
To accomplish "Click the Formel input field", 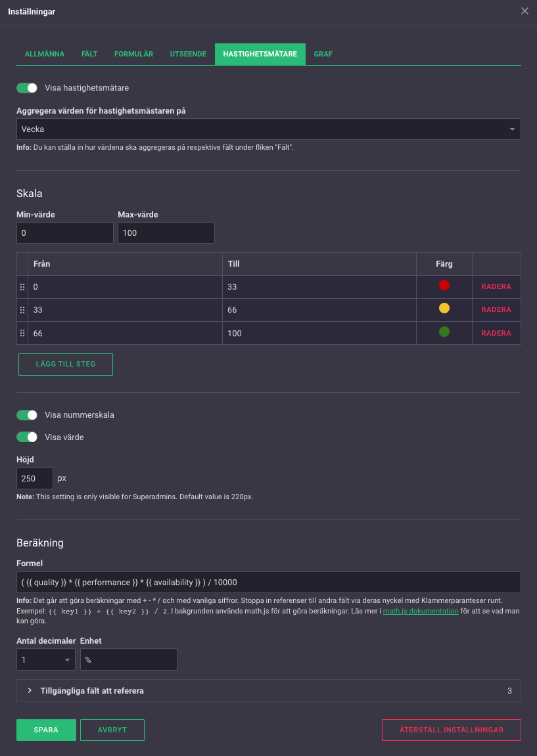I will [268, 583].
